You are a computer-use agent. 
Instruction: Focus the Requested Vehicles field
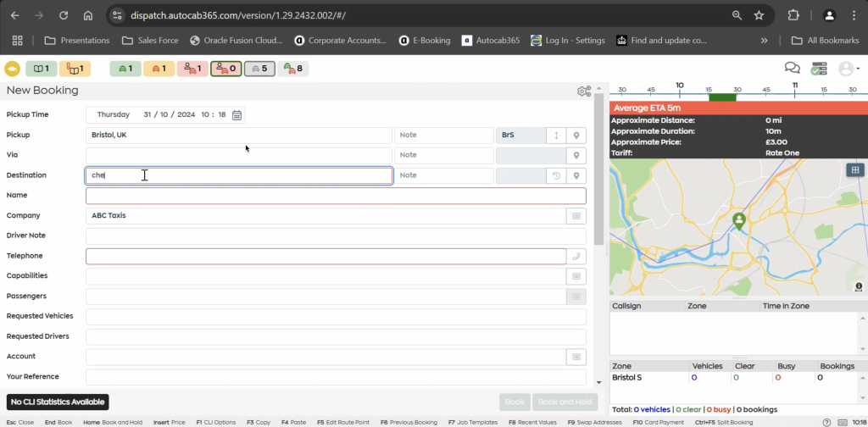tap(336, 316)
